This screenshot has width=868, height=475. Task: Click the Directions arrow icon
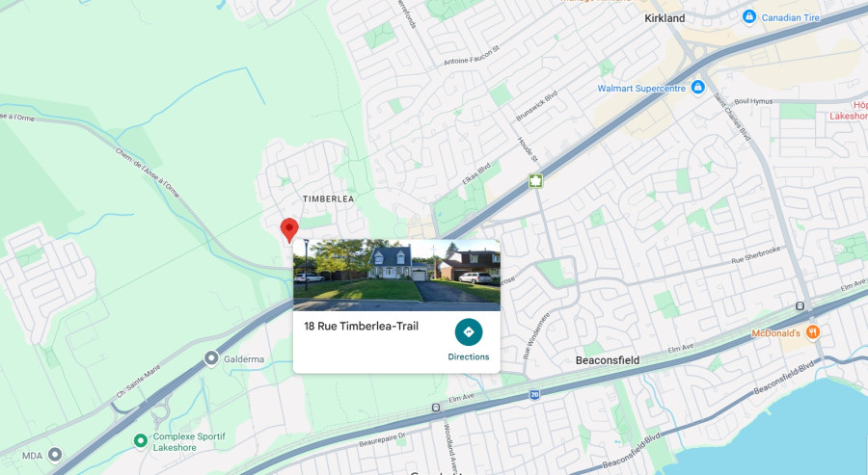point(469,331)
